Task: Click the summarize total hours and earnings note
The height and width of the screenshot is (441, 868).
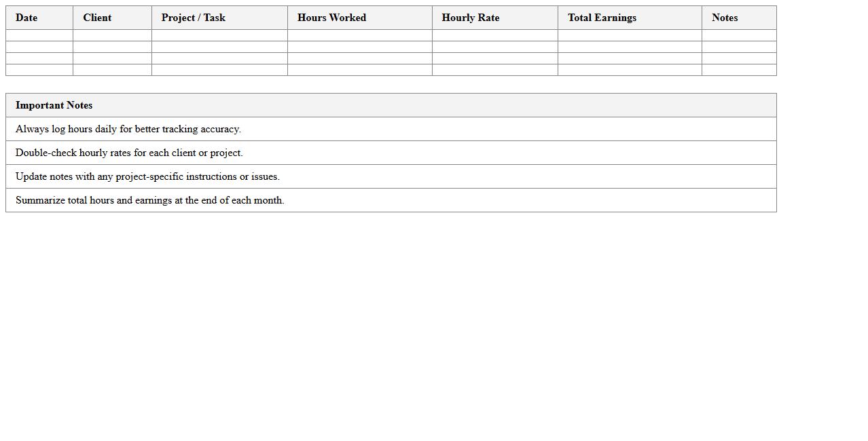Action: click(x=149, y=200)
